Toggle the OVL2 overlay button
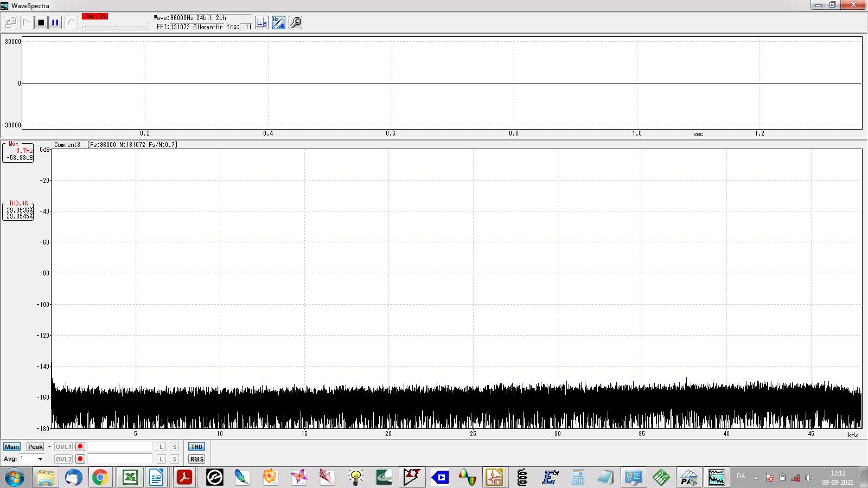Viewport: 868px width, 488px height. [63, 459]
